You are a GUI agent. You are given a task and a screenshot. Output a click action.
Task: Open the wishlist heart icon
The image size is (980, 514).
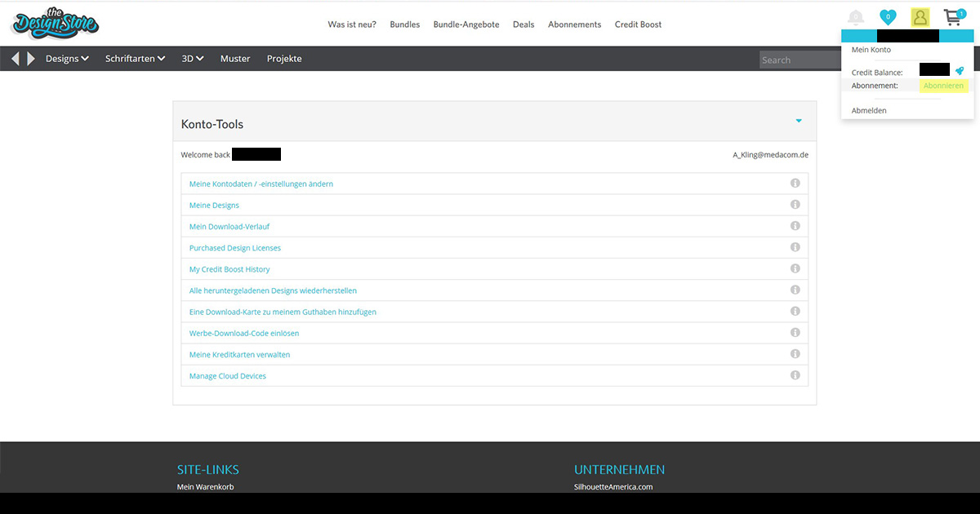[888, 17]
